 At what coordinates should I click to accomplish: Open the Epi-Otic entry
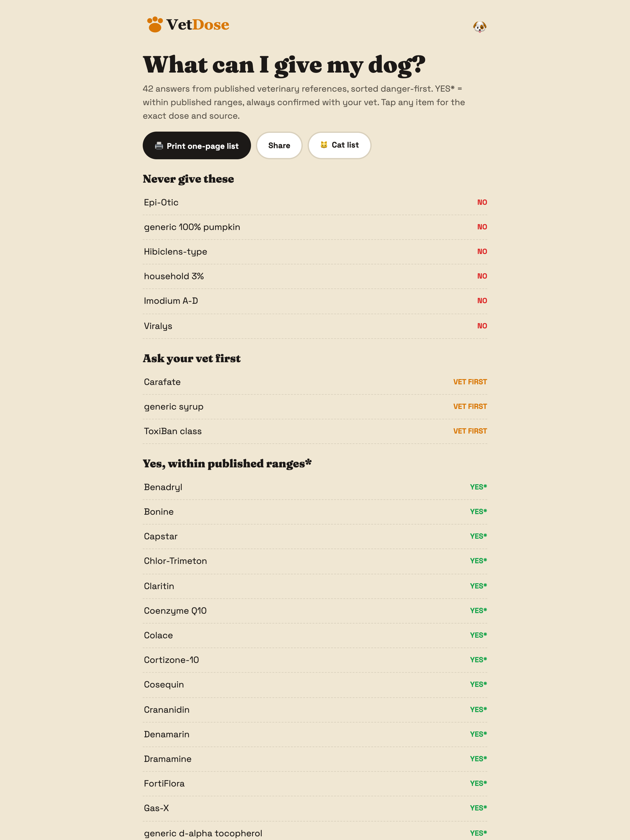[x=315, y=202]
